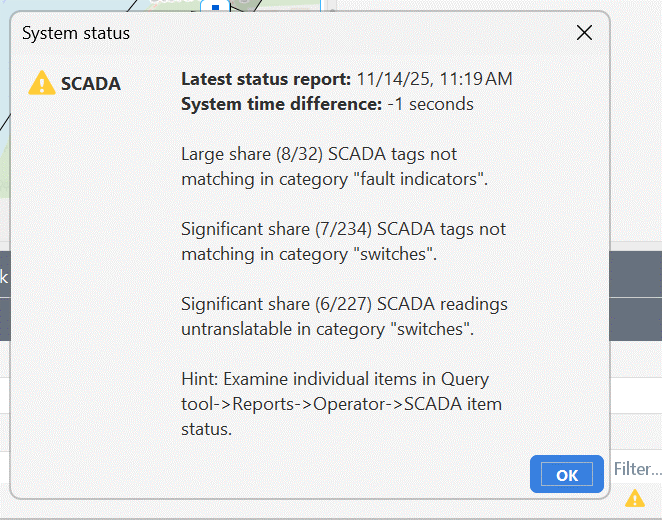The image size is (662, 520).
Task: Click the fault indicators mismatch message
Action: tap(334, 167)
